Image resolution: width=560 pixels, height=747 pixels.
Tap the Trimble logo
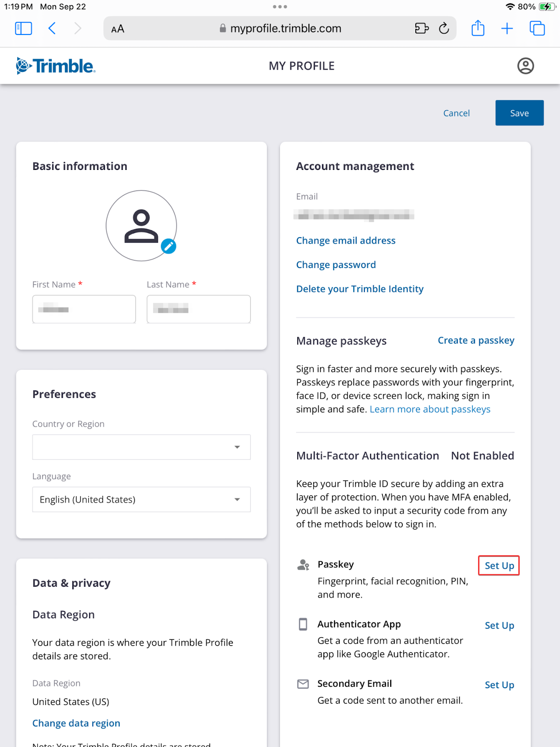tap(56, 66)
